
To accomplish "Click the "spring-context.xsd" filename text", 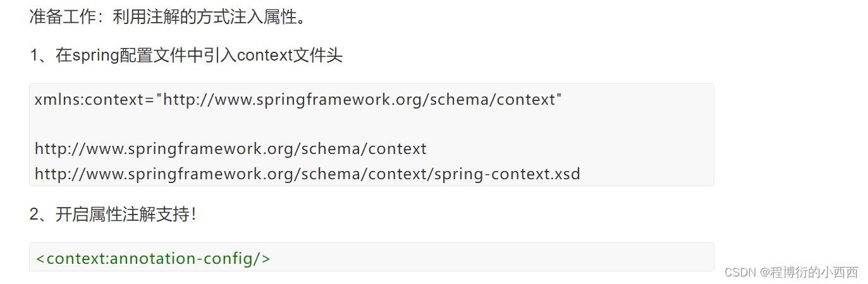I will (507, 174).
